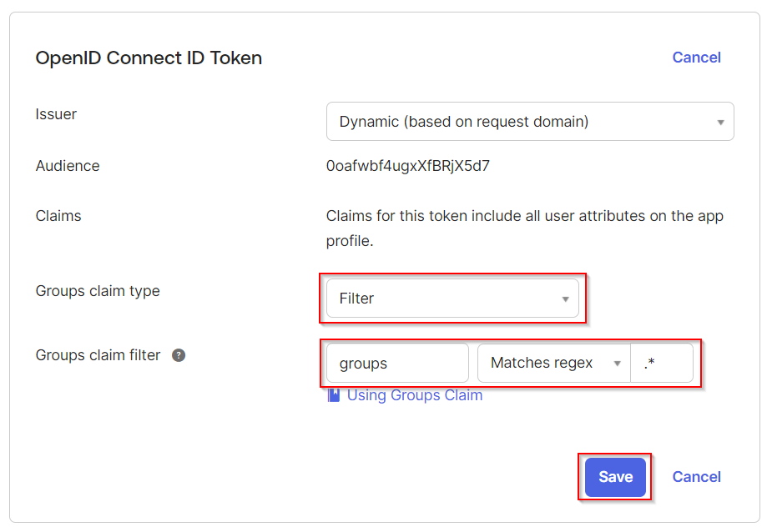Click the book icon beside Using Groups Claim
This screenshot has height=532, width=772.
334,395
